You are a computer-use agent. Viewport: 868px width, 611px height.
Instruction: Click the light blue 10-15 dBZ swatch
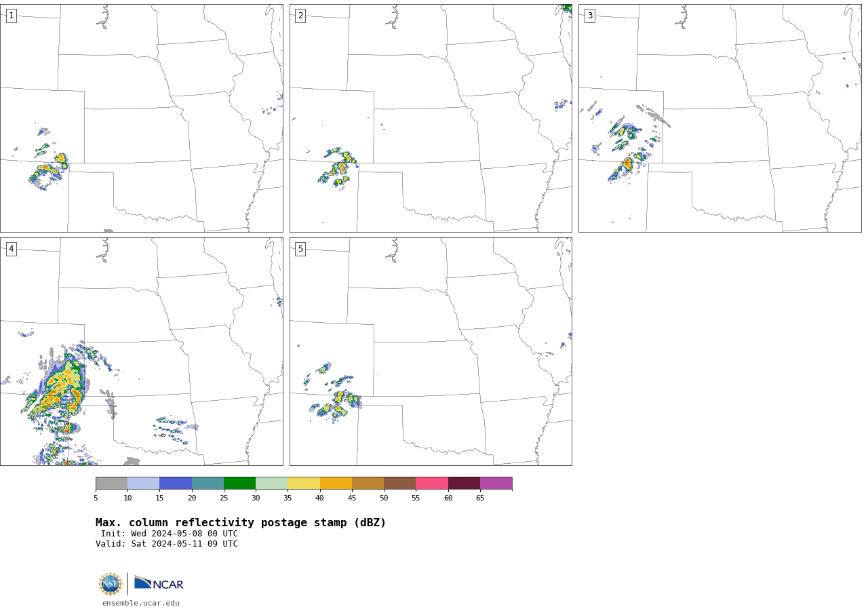(143, 483)
